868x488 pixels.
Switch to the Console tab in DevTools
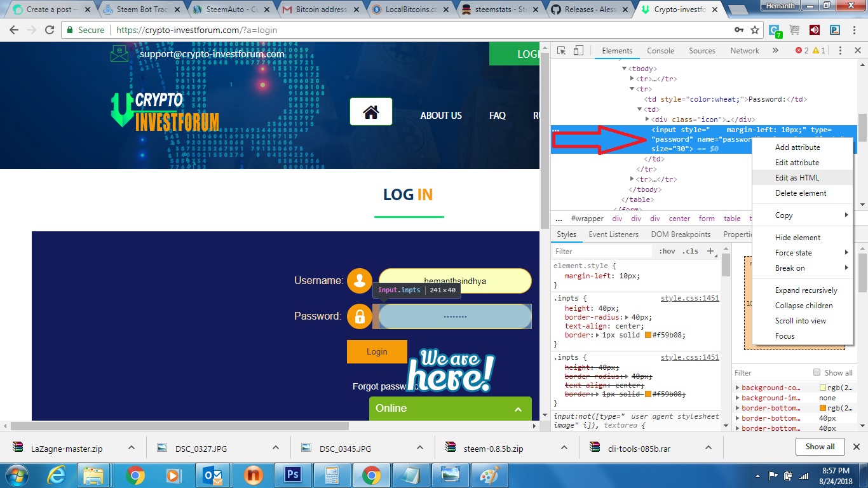(661, 51)
